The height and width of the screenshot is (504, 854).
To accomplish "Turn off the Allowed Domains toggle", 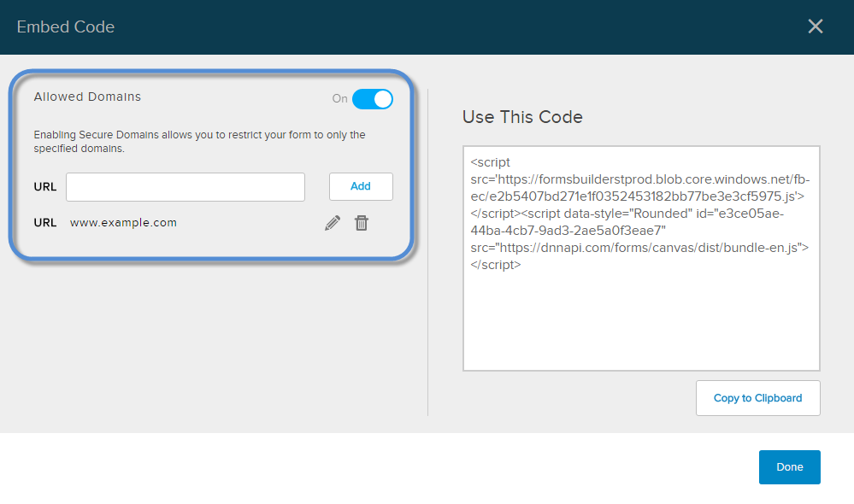I will tap(373, 99).
